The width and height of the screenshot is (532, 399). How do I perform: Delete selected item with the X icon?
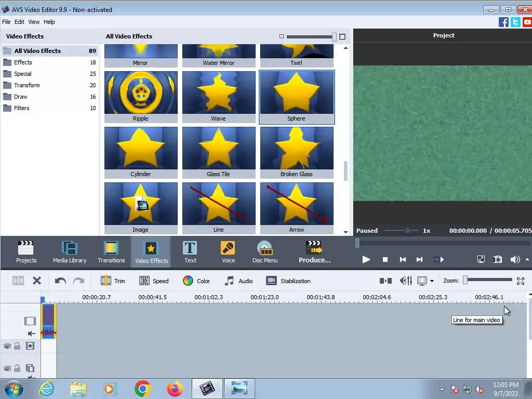(x=37, y=281)
